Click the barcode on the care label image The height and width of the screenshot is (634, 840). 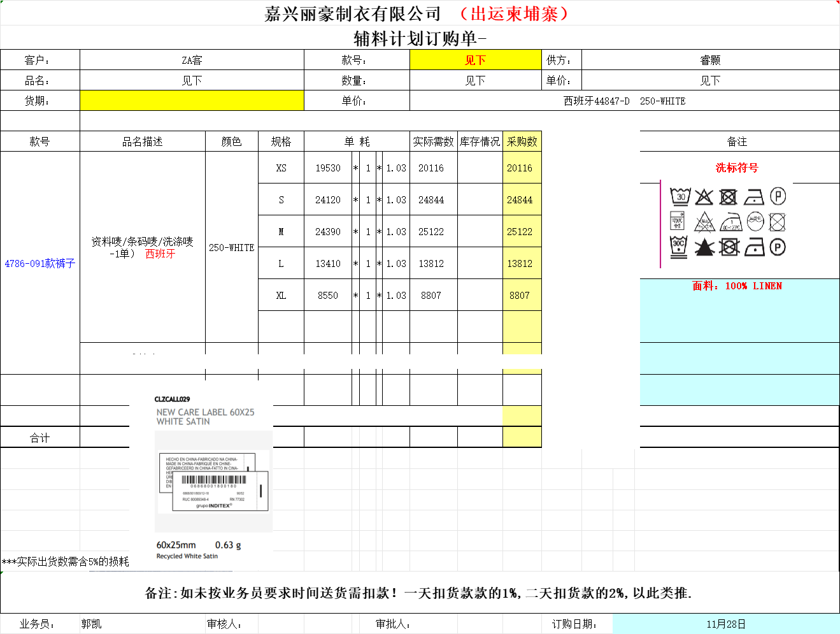(x=213, y=480)
